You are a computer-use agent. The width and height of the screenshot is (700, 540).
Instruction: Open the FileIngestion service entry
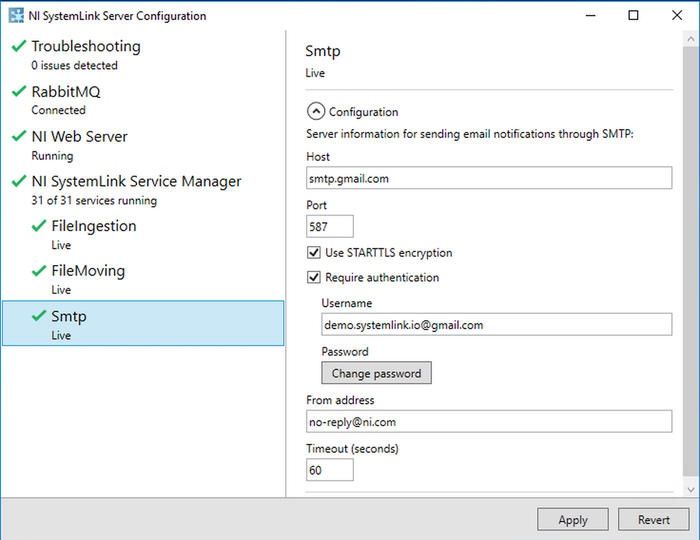click(143, 234)
